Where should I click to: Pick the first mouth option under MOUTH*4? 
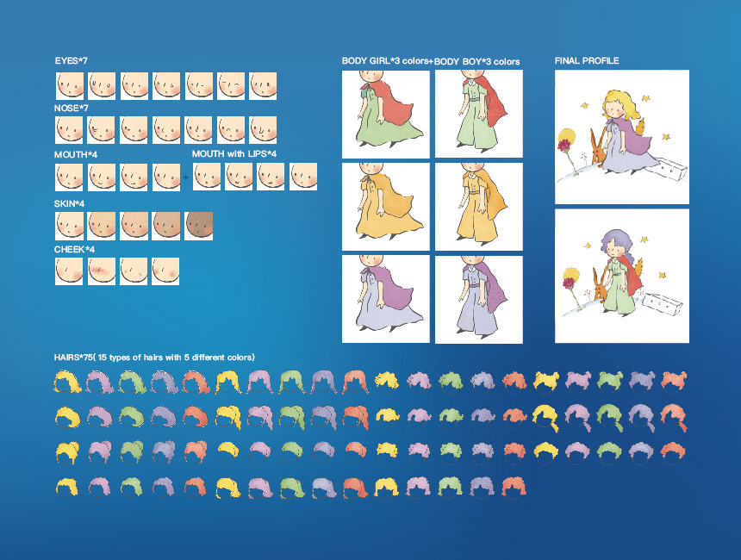tap(69, 177)
